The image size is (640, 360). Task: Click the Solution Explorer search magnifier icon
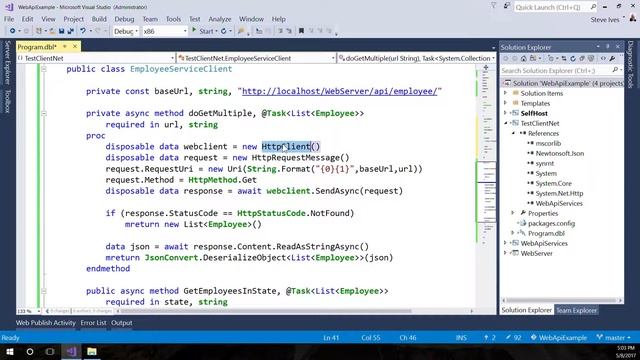[x=615, y=71]
